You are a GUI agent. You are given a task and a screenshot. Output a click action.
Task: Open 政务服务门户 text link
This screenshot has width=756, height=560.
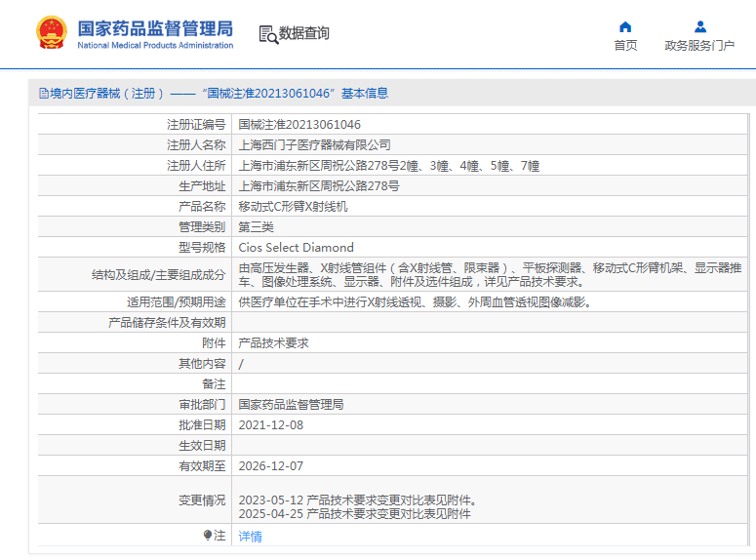(x=699, y=46)
